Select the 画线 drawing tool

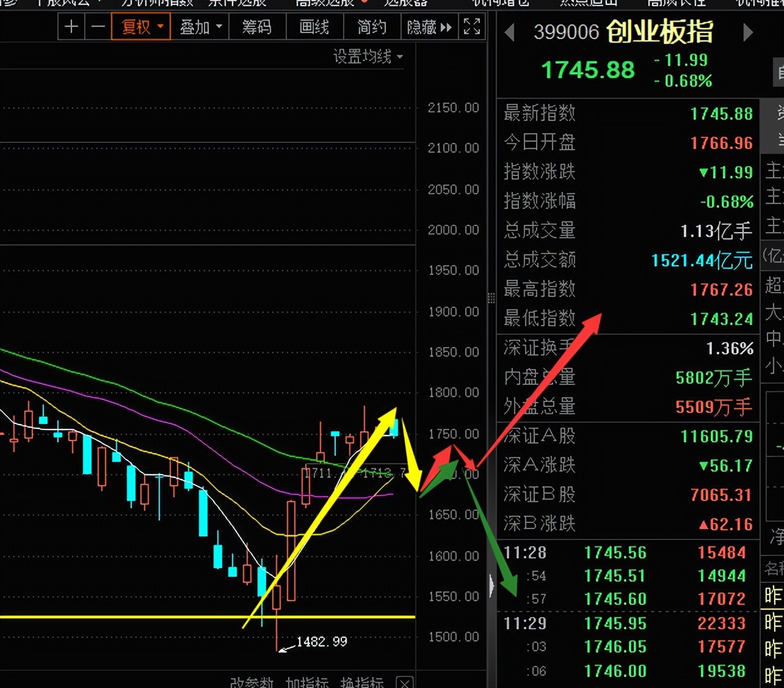point(314,27)
